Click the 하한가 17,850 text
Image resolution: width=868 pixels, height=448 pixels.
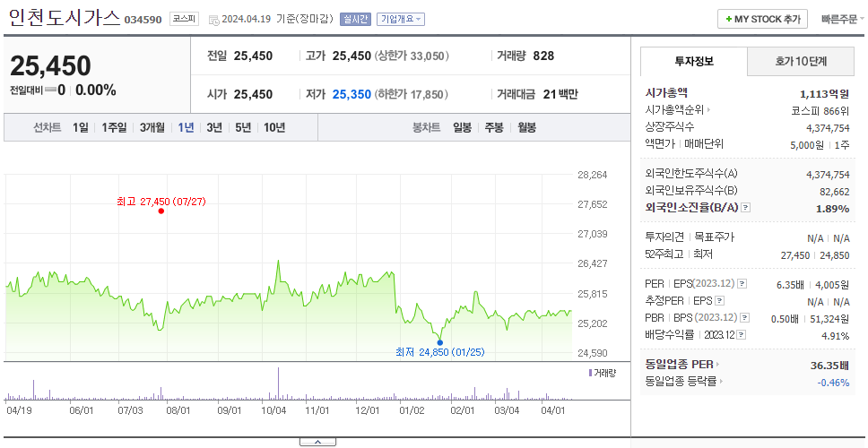click(412, 95)
